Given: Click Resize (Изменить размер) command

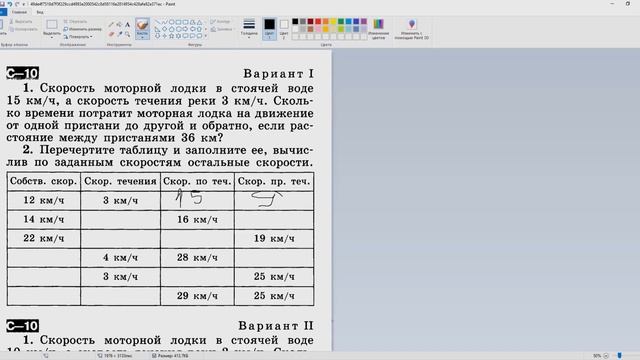Looking at the screenshot, I should pos(82,29).
